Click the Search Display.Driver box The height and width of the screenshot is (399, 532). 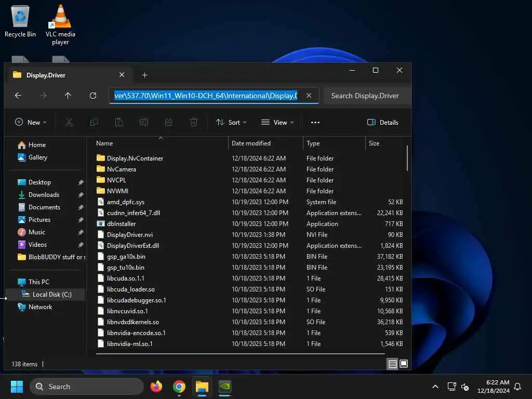367,96
